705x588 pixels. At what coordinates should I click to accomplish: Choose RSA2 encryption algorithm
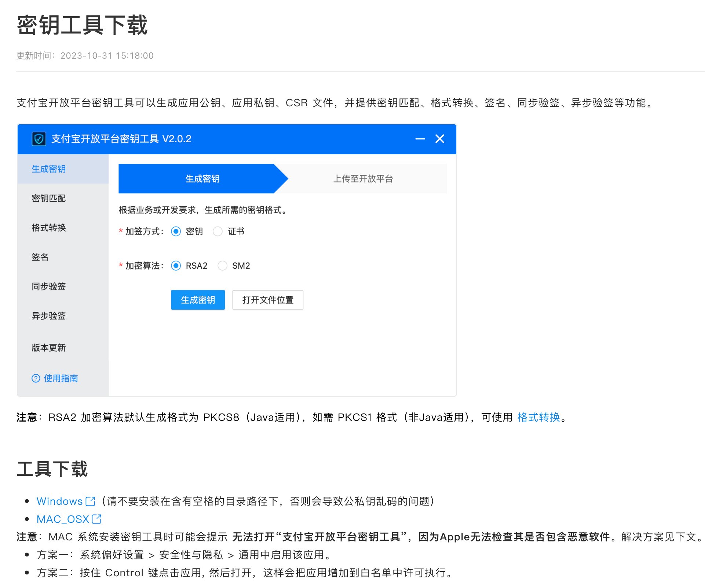click(176, 266)
